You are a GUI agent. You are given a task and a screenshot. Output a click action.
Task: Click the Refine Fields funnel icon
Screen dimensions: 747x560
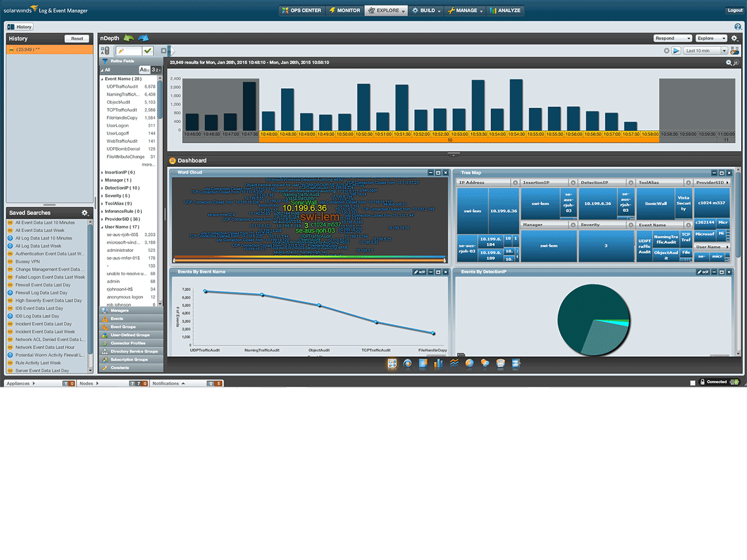(106, 61)
